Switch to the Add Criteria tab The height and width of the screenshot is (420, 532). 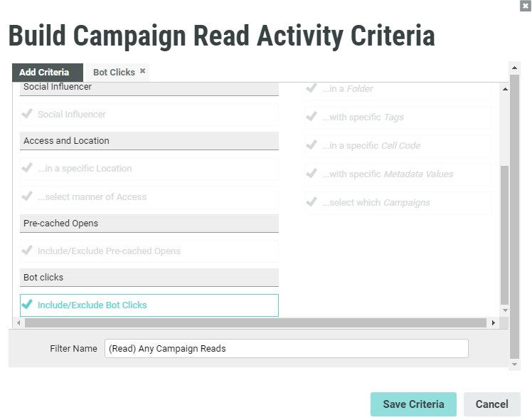[44, 73]
